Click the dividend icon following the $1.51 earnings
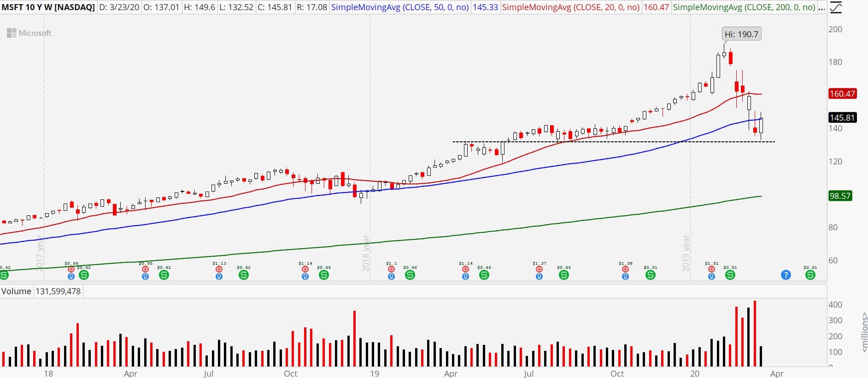Screen dimensions: 868x378 (x=730, y=275)
